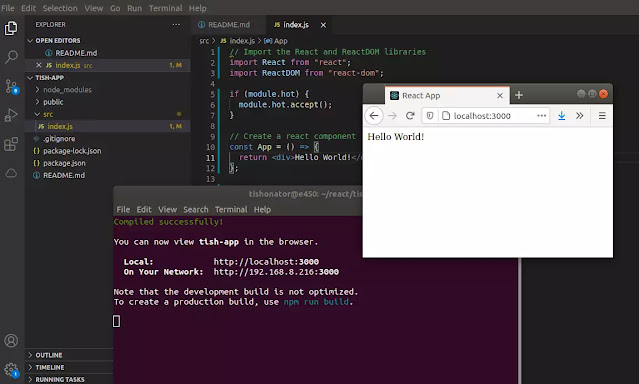Click tracking protection shield icon in browser
The height and width of the screenshot is (384, 639).
tap(430, 116)
